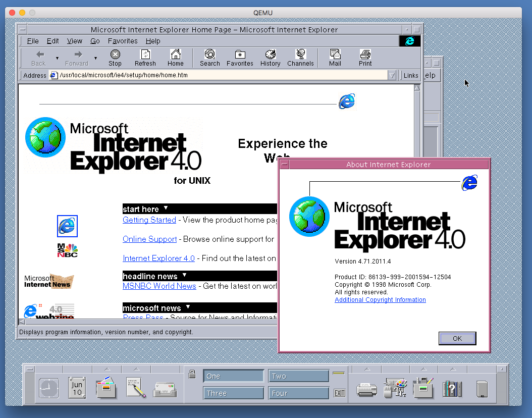Open Mail from the toolbar
The height and width of the screenshot is (418, 532).
click(x=335, y=58)
